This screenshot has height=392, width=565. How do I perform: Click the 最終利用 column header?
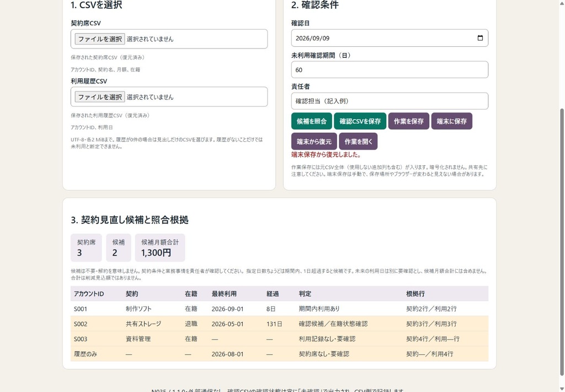pos(224,294)
